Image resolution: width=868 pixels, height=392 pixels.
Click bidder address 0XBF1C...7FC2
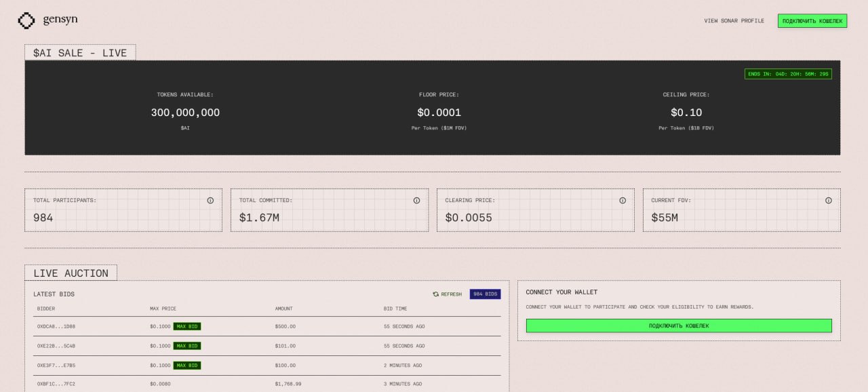point(56,384)
